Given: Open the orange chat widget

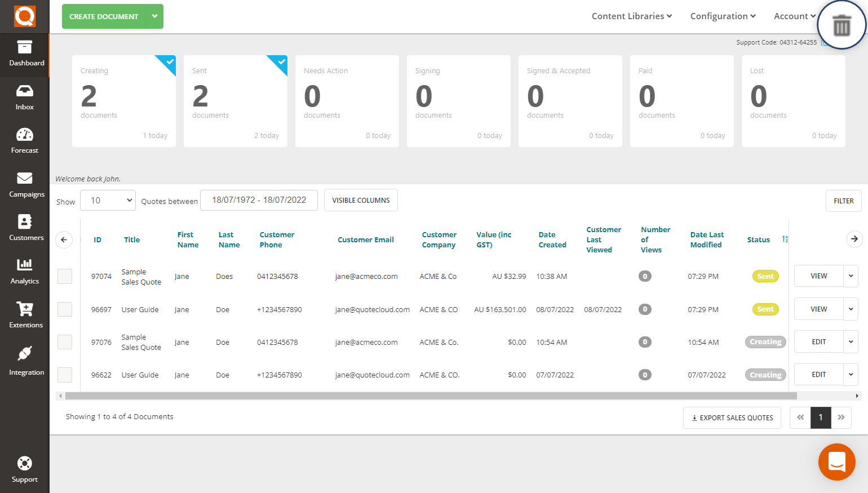Looking at the screenshot, I should point(836,462).
